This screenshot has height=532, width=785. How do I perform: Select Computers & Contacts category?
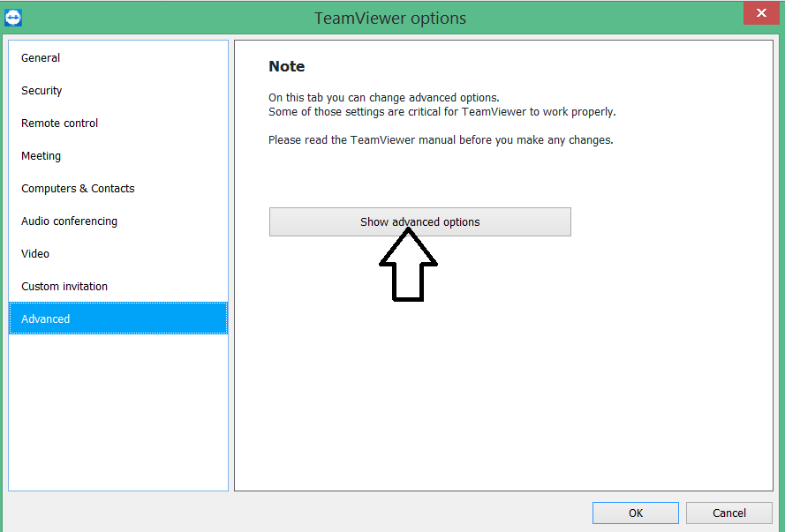[118, 189]
